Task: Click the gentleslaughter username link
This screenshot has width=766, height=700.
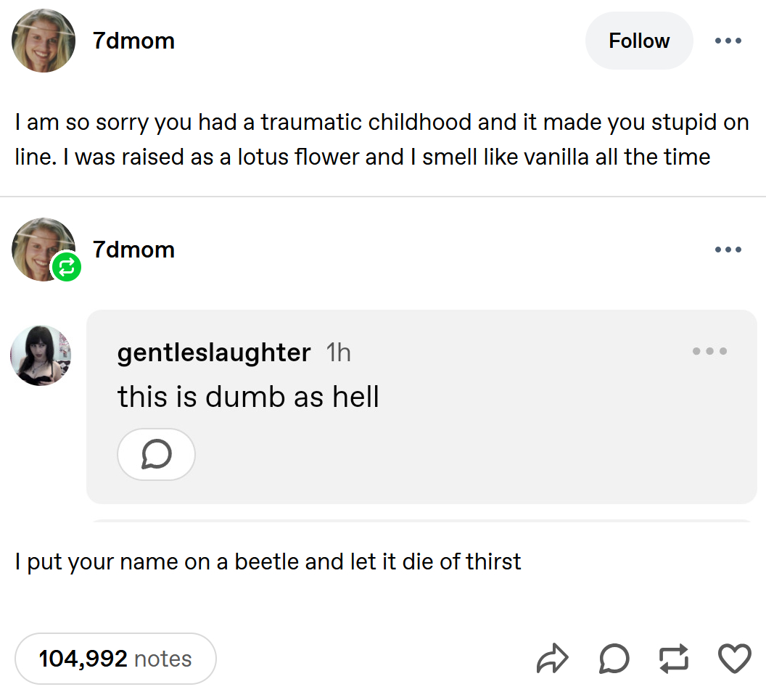Action: coord(214,353)
